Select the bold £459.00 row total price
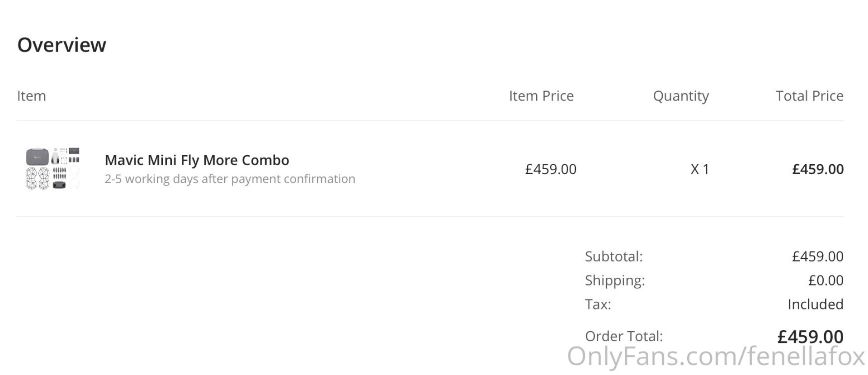868x375 pixels. (x=817, y=169)
